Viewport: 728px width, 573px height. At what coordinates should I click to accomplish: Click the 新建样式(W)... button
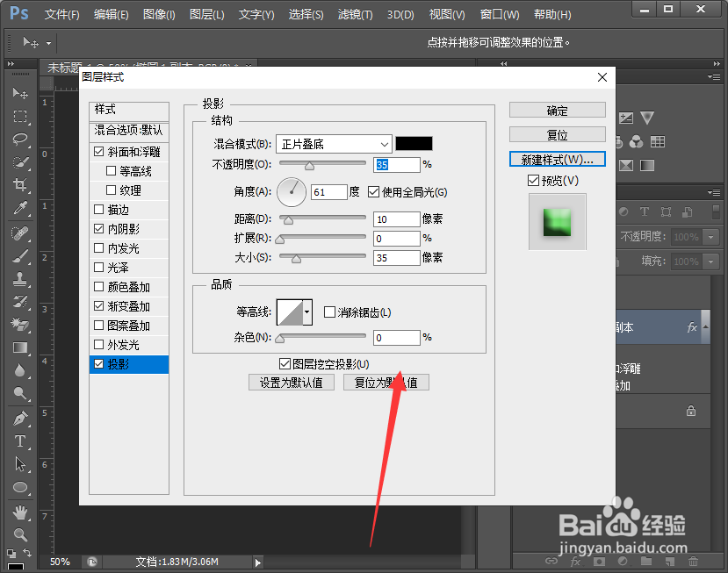click(557, 160)
